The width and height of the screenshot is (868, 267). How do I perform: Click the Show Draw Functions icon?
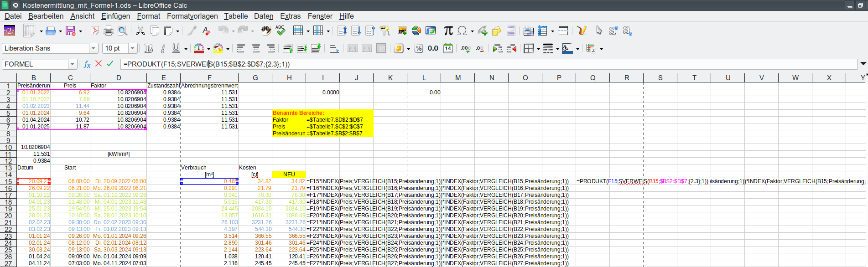tap(582, 31)
